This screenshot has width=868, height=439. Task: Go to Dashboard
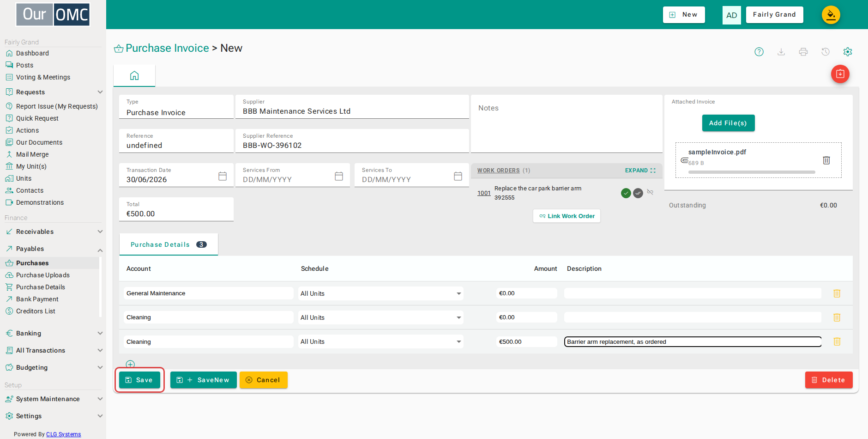32,53
